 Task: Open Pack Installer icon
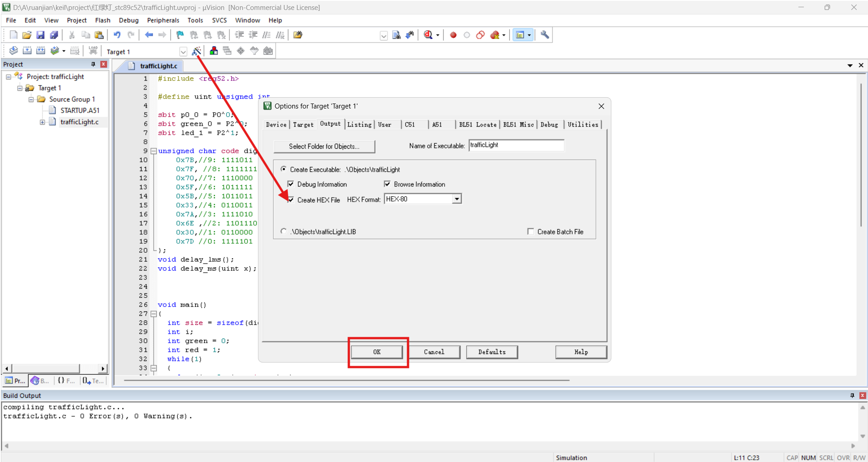268,51
